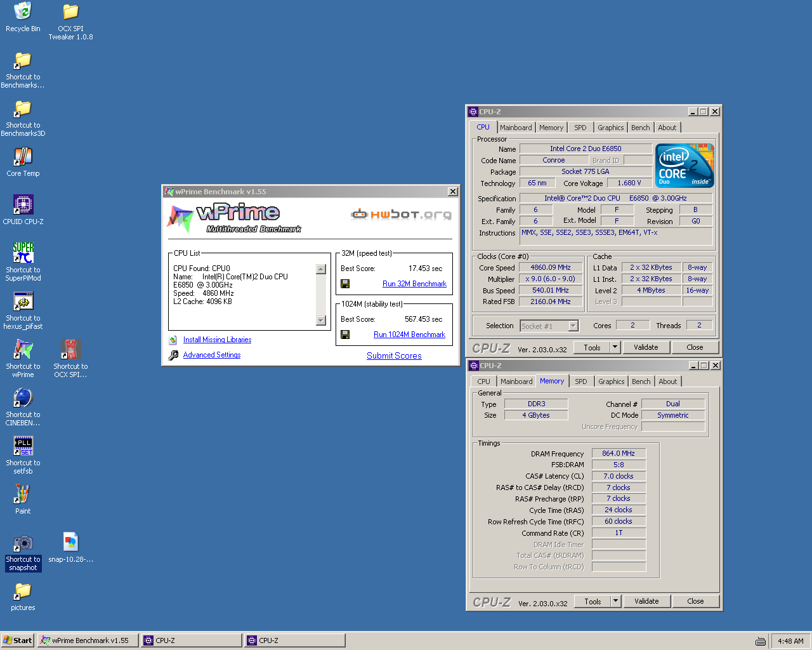Click the save icon for 32M score
812x650 pixels.
click(x=345, y=284)
